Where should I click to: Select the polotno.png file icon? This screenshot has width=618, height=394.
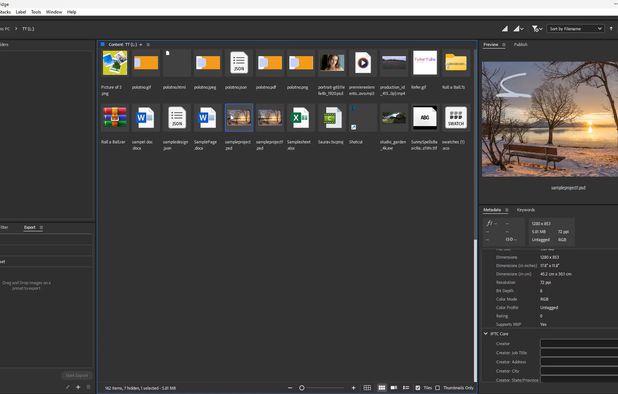click(301, 63)
